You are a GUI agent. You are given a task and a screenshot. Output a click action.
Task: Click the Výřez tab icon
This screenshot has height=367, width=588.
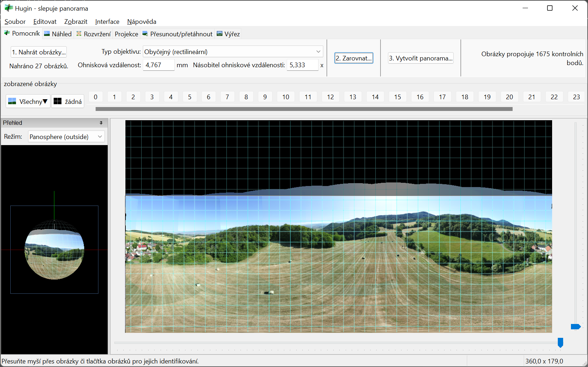(220, 34)
